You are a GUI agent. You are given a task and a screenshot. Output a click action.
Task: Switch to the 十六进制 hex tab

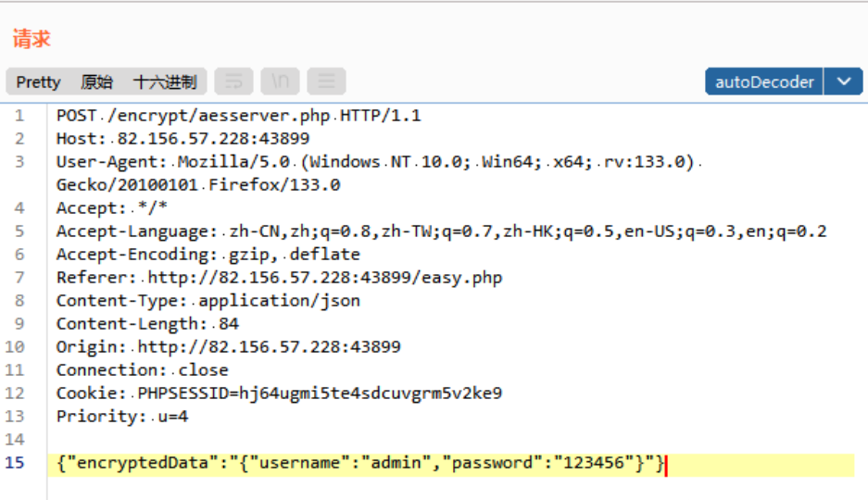click(165, 81)
